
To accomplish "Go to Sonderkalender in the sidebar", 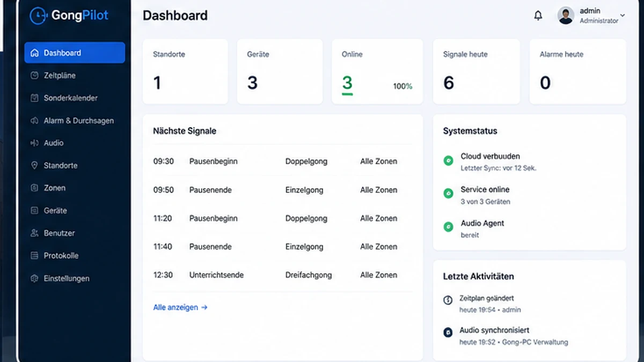I will tap(75, 98).
